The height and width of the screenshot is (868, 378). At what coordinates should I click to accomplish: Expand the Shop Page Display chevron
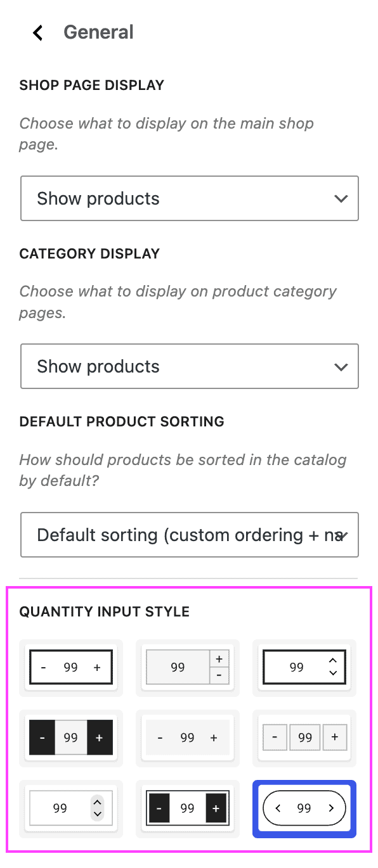(x=341, y=198)
